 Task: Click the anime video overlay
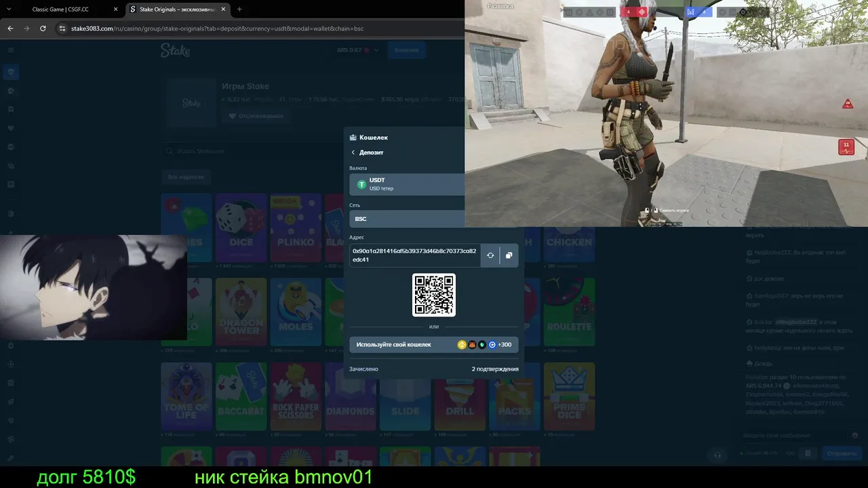click(x=93, y=287)
